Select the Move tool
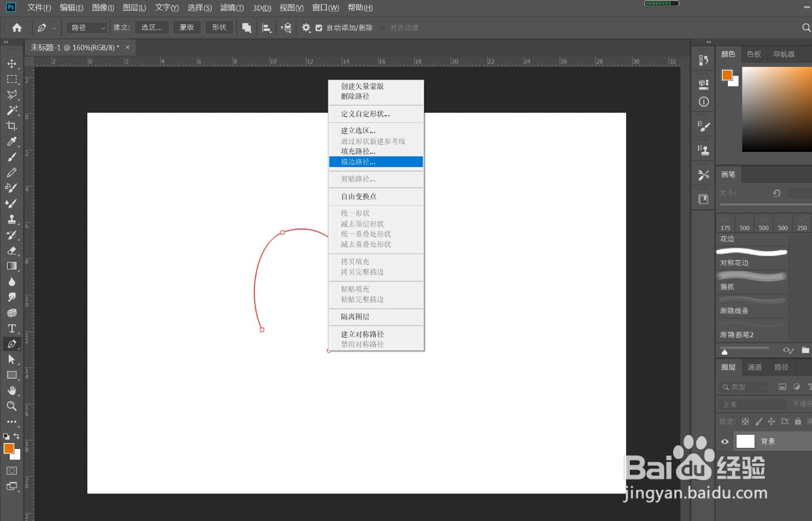 coord(12,64)
